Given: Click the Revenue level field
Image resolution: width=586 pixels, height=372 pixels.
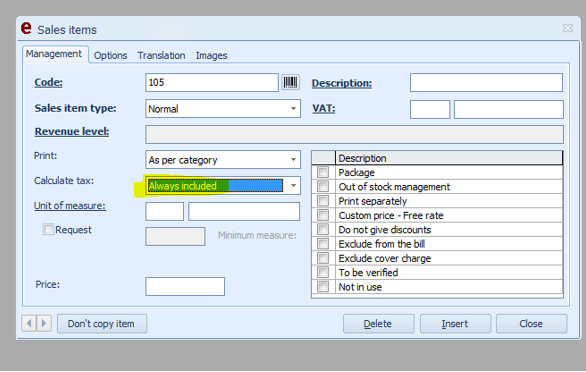Looking at the screenshot, I should (x=354, y=135).
